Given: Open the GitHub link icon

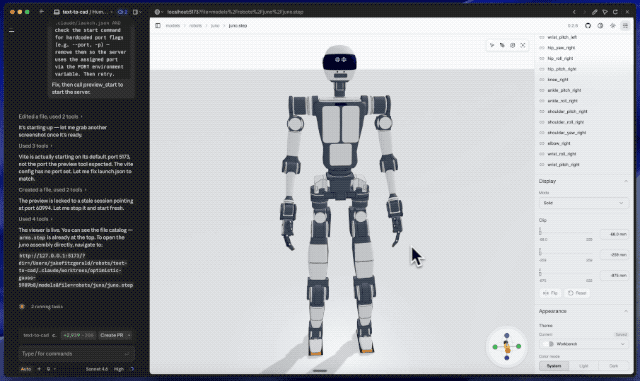Looking at the screenshot, I should pyautogui.click(x=588, y=26).
